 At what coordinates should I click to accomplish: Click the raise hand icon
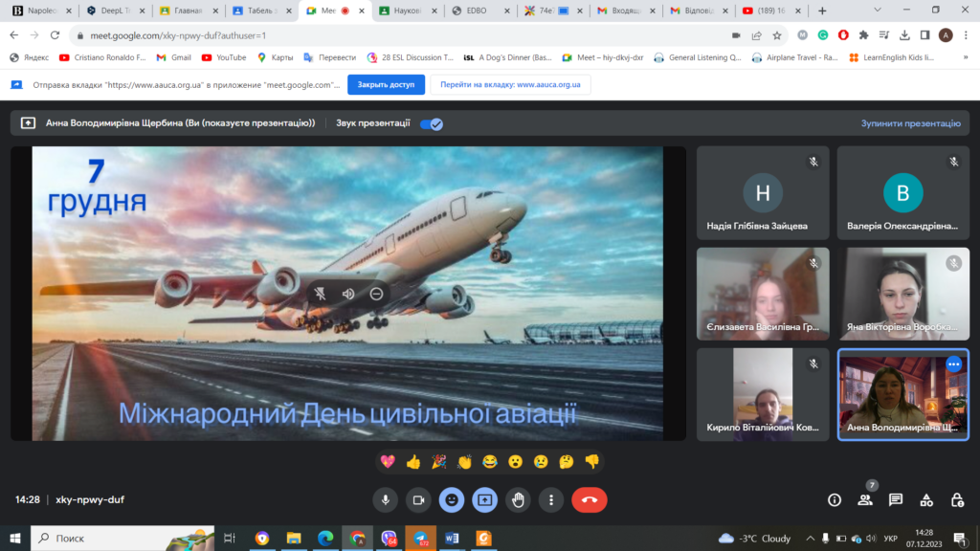point(518,499)
